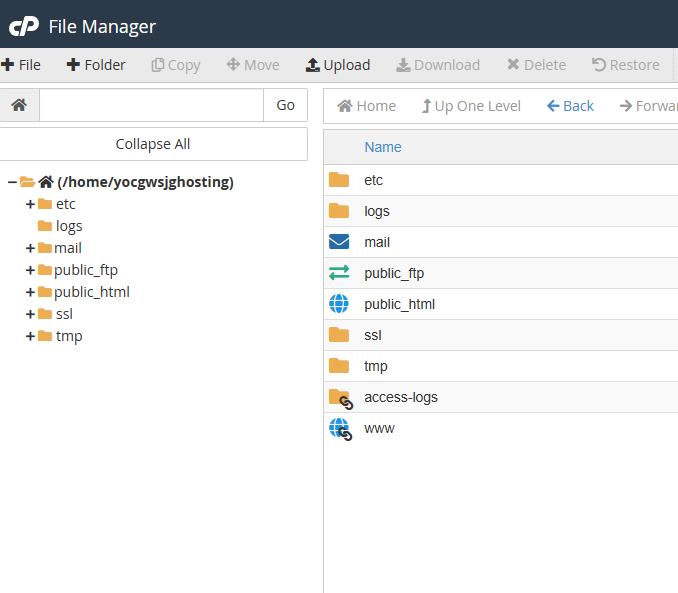Viewport: 678px width, 593px height.
Task: Click the www linked globe icon
Action: tap(340, 429)
